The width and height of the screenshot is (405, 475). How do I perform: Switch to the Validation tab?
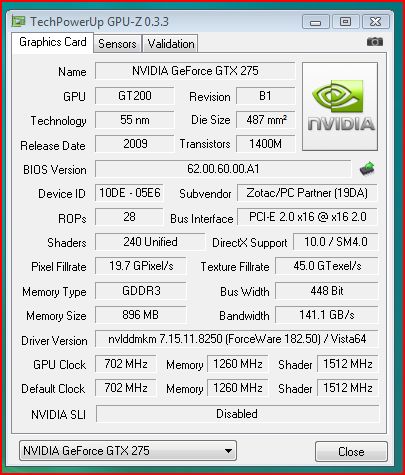pyautogui.click(x=171, y=44)
